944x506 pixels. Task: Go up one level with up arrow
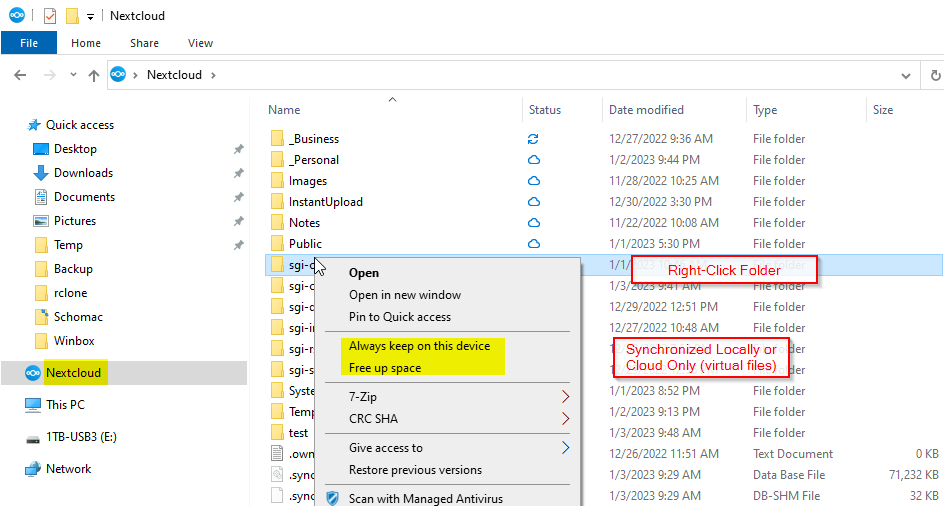click(x=93, y=75)
